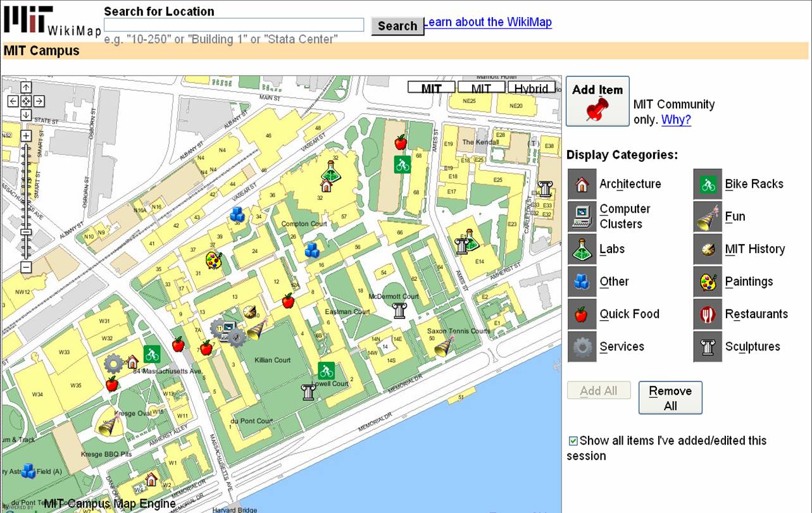Image resolution: width=812 pixels, height=513 pixels.
Task: Uncheck Show all items I've added checkbox
Action: coord(573,441)
